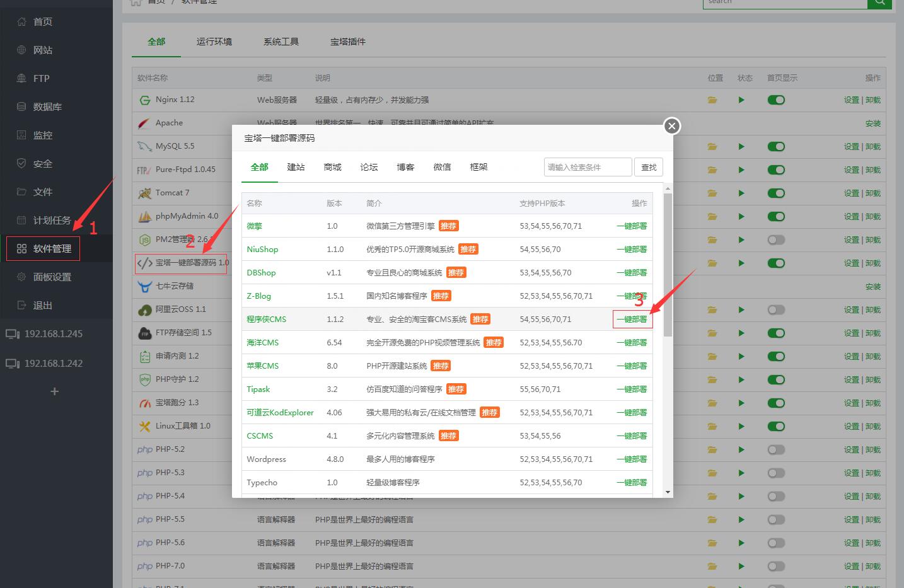Open the 文件 files sidebar item
This screenshot has height=588, width=904.
pyautogui.click(x=42, y=192)
